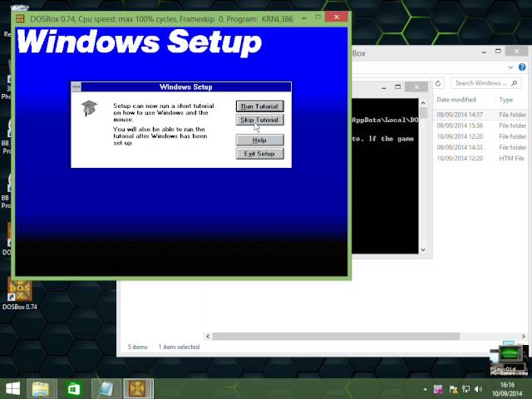Click the search magnifier icon in Explorer
The width and height of the screenshot is (532, 399).
(515, 83)
